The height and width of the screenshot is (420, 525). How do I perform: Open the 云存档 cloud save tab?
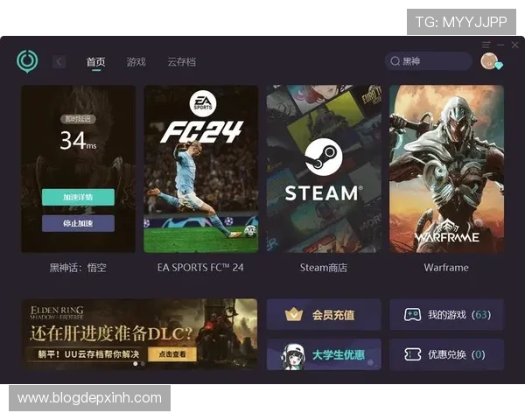[181, 61]
